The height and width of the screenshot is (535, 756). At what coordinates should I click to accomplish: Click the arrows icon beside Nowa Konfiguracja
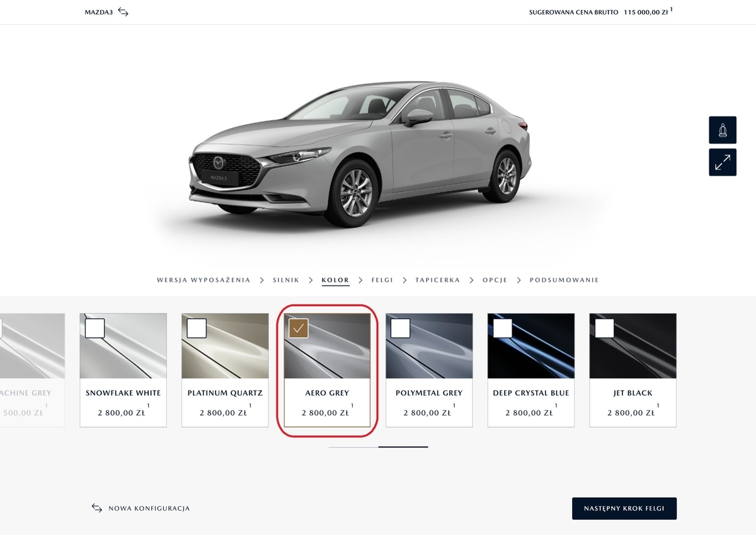point(96,508)
